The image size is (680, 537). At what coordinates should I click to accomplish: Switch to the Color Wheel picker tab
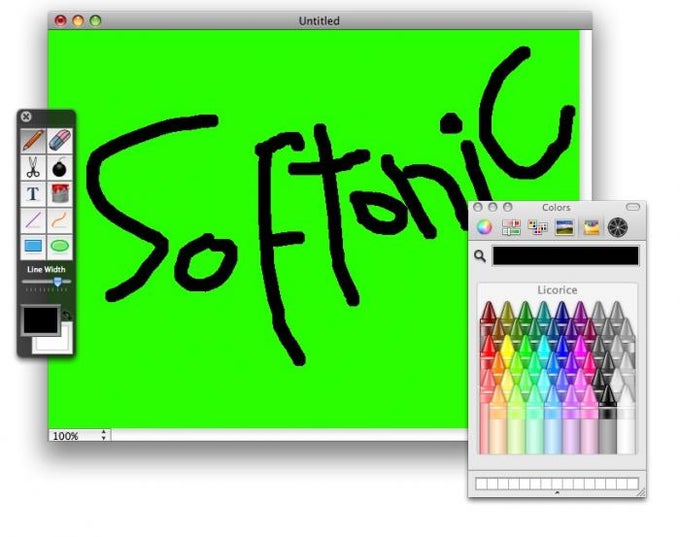pyautogui.click(x=484, y=227)
